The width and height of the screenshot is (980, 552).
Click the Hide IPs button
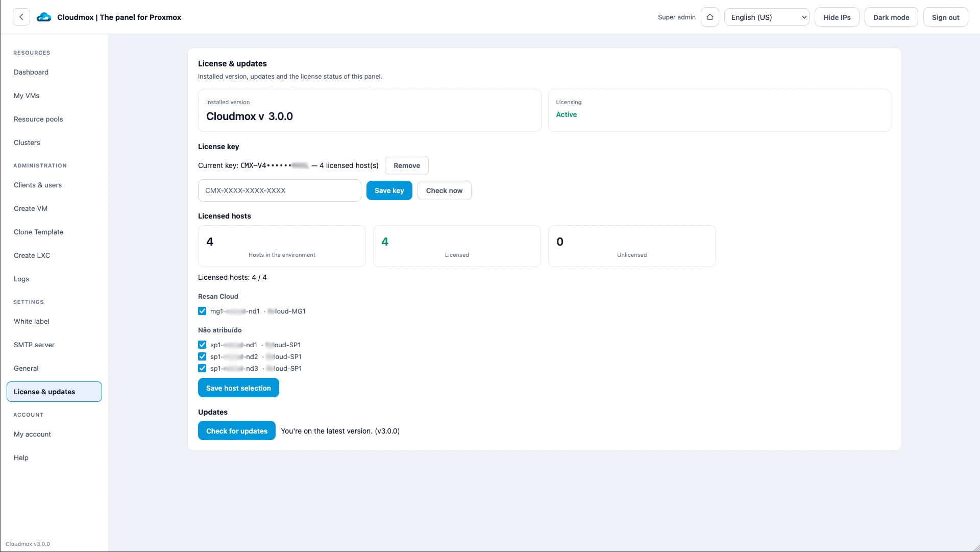coord(837,17)
